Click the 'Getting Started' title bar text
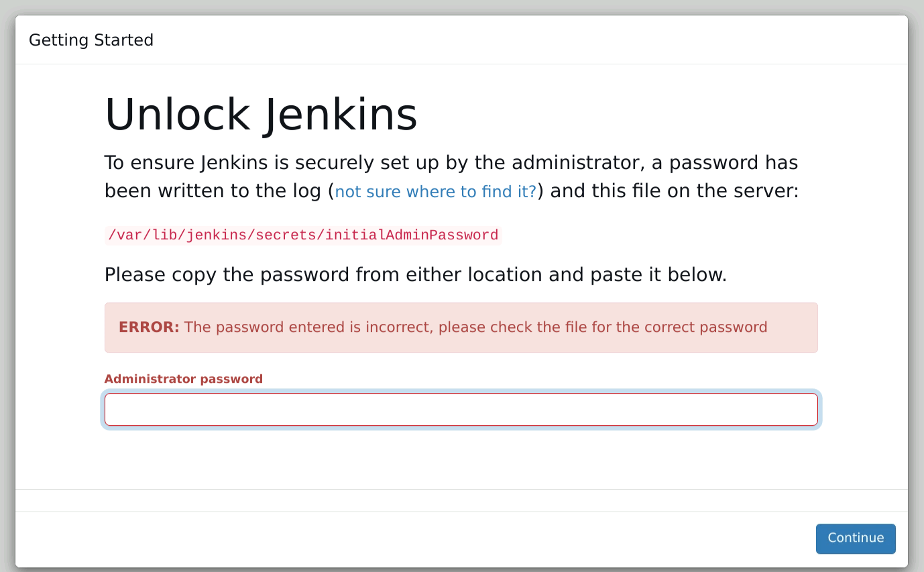 [91, 40]
